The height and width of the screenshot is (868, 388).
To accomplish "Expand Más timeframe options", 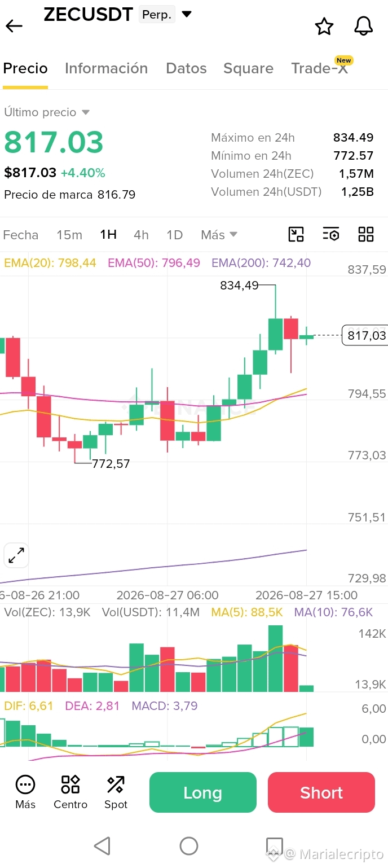I will 219,235.
